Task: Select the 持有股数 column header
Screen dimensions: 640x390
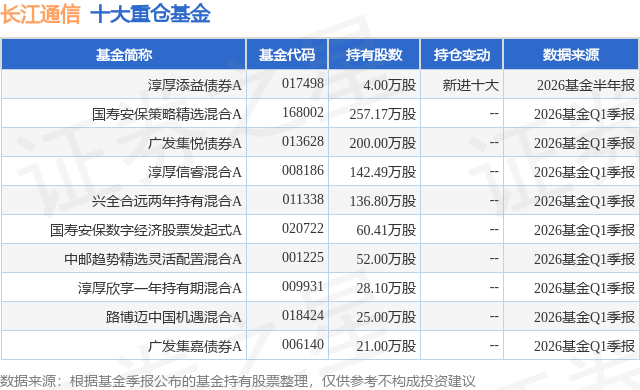Action: (x=374, y=55)
